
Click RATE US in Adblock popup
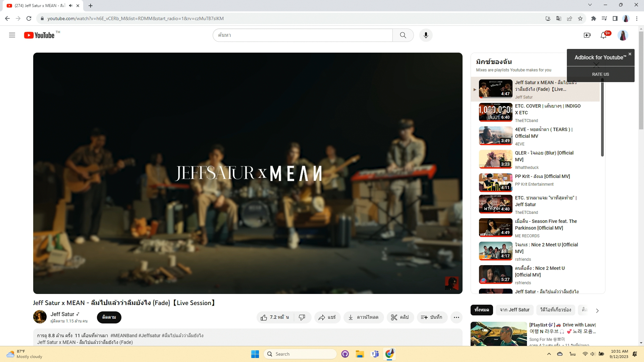tap(600, 74)
